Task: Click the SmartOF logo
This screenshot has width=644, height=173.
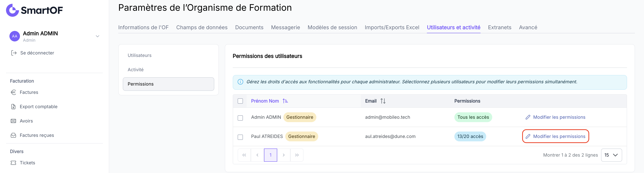Action: 34,10
